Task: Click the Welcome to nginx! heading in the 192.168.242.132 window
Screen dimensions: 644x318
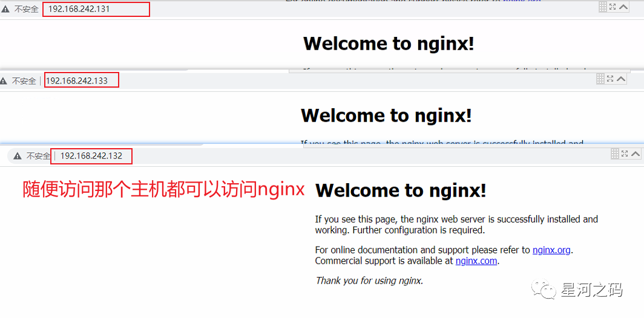Action: 401,190
